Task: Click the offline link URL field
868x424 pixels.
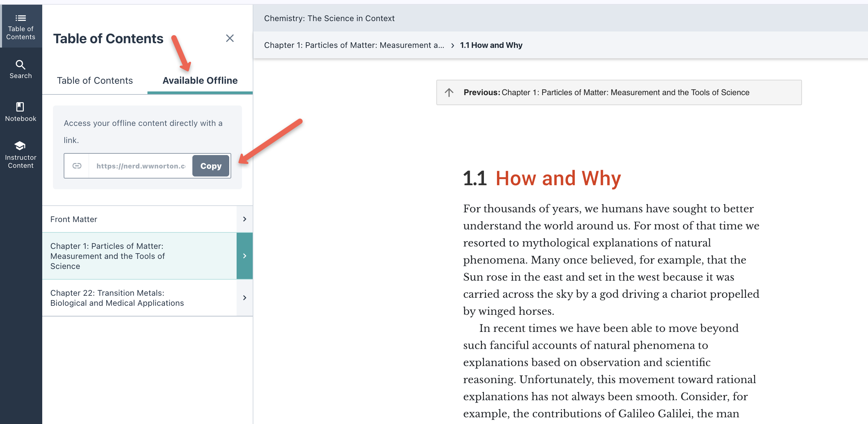Action: 140,166
